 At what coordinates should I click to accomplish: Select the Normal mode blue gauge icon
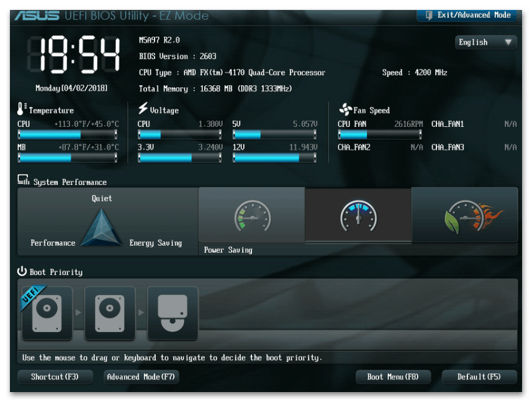358,216
